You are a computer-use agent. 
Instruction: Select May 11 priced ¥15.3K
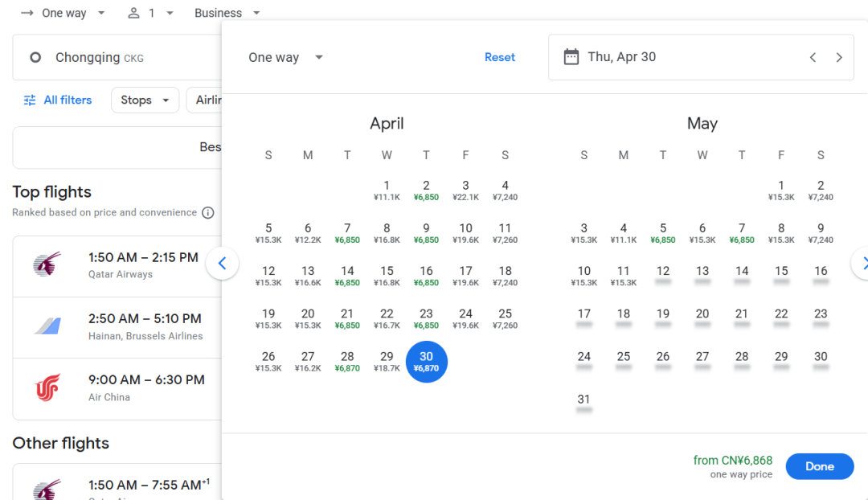tap(624, 276)
